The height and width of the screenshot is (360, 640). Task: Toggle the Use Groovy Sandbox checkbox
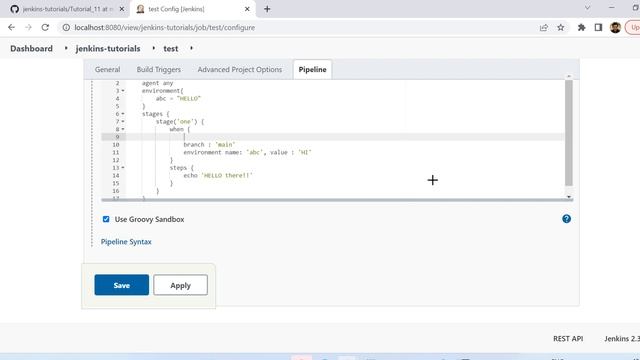106,219
